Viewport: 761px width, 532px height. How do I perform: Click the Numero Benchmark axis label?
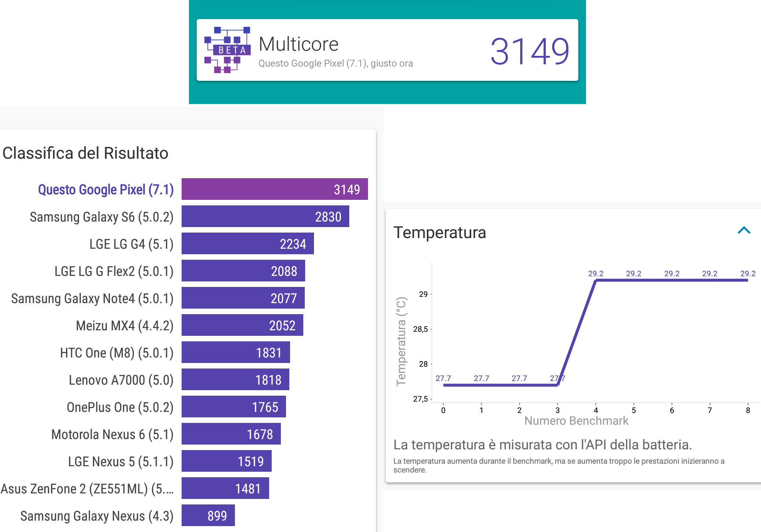pos(576,421)
